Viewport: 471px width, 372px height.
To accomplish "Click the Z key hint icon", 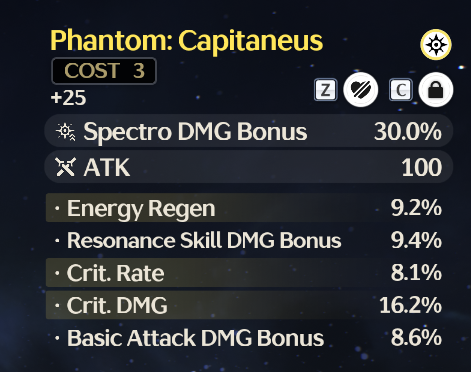I will point(325,90).
